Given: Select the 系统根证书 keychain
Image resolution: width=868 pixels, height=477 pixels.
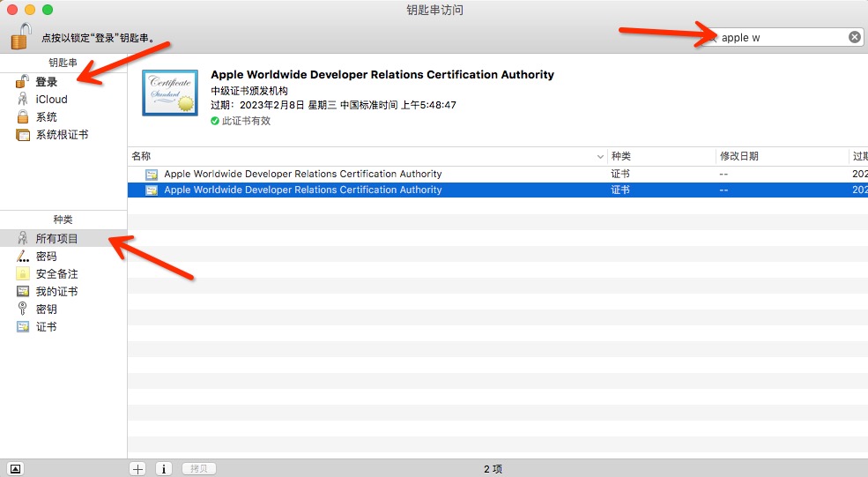Looking at the screenshot, I should click(x=63, y=135).
